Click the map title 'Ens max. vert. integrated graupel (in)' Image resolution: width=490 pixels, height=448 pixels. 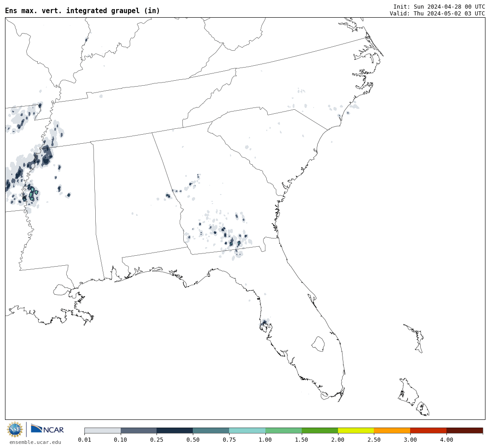click(82, 10)
